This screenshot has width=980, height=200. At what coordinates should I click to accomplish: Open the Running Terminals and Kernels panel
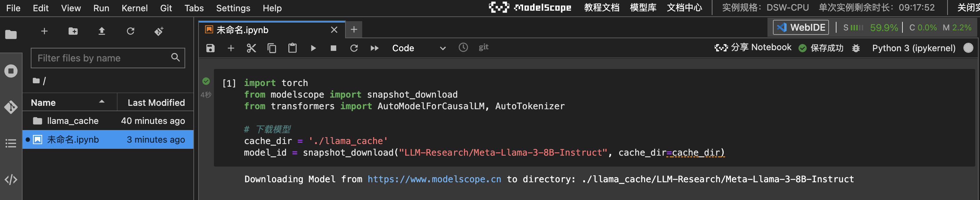[11, 71]
